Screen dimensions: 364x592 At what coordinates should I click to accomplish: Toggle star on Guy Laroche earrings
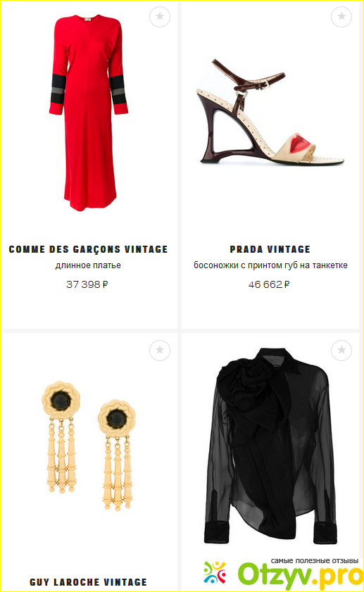point(160,351)
